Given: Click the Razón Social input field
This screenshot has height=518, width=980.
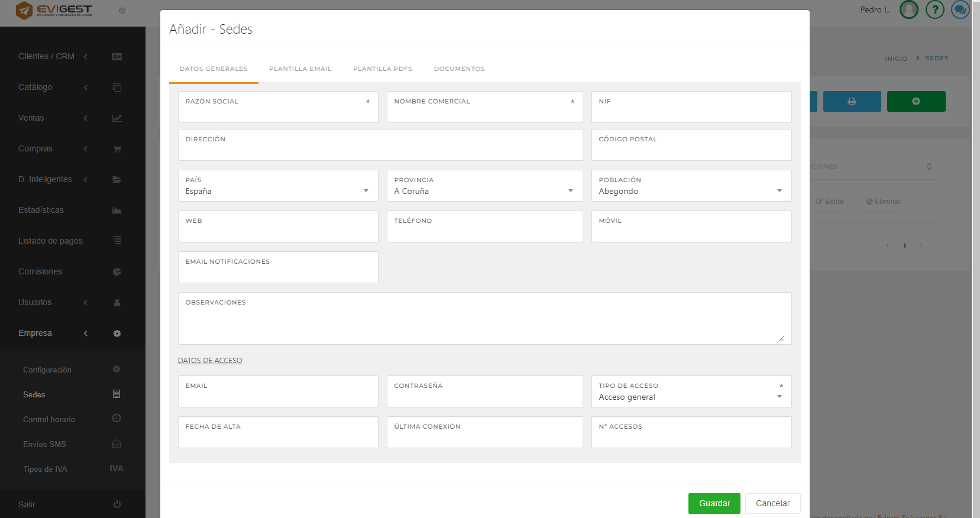Looking at the screenshot, I should tap(277, 112).
